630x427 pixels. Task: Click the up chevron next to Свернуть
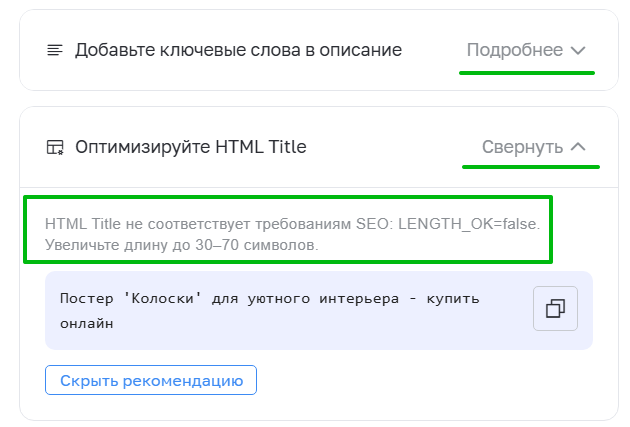point(578,147)
